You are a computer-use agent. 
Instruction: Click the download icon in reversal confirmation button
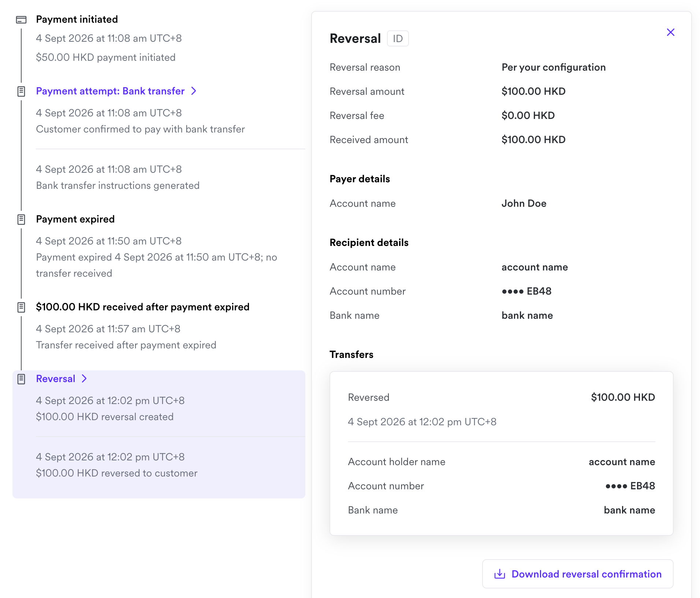pos(500,574)
